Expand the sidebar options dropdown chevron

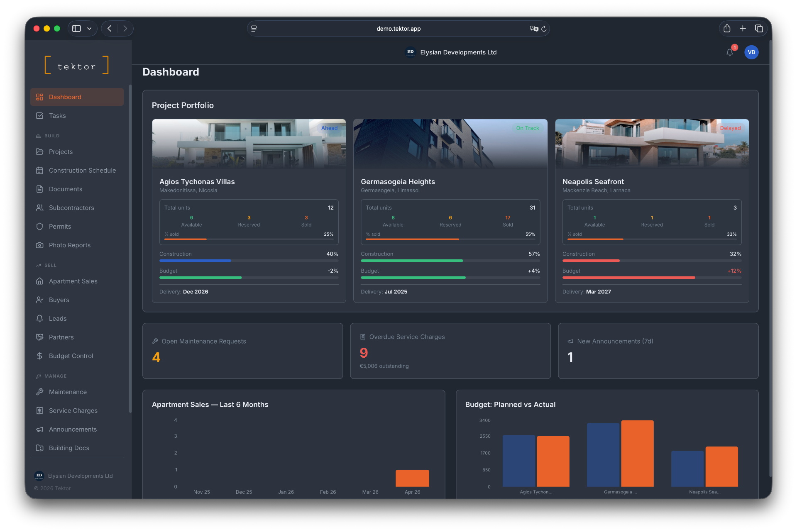89,29
